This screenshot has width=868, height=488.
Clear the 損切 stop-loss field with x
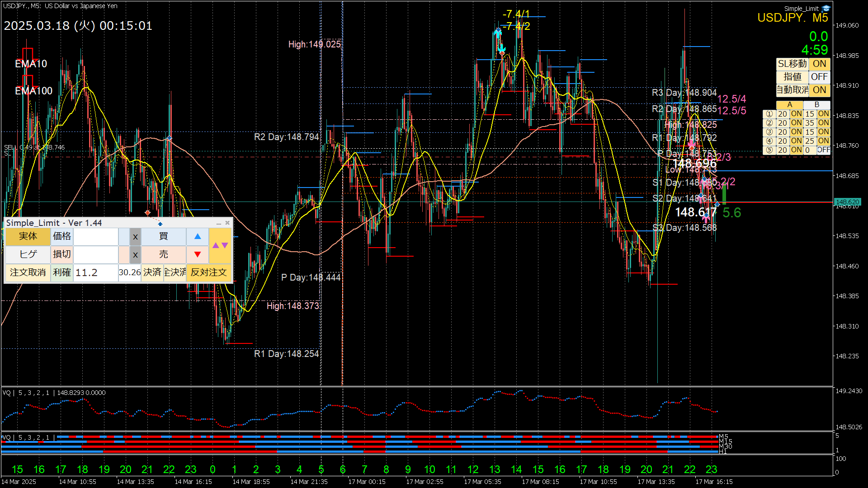[x=135, y=254]
